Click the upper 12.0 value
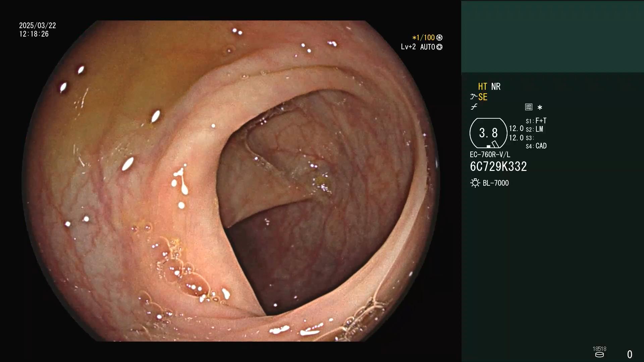 pyautogui.click(x=516, y=129)
